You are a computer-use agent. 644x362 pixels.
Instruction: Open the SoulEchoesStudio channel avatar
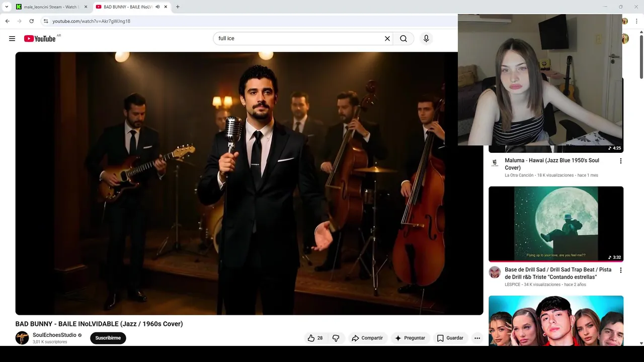22,338
